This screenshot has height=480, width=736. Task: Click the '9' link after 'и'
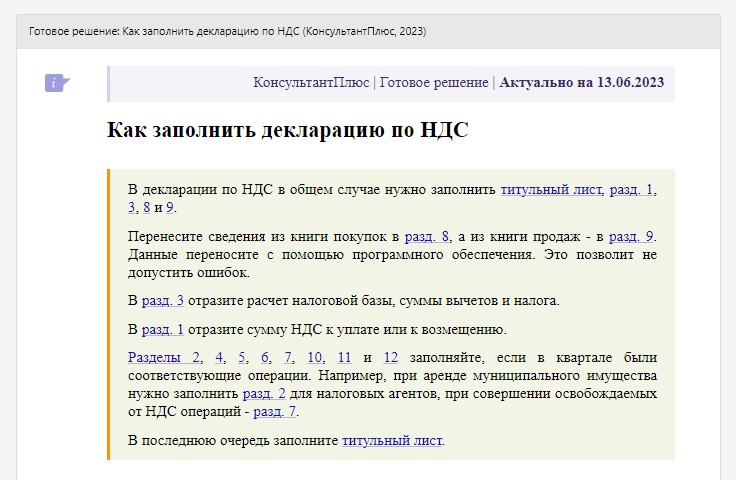pos(170,207)
